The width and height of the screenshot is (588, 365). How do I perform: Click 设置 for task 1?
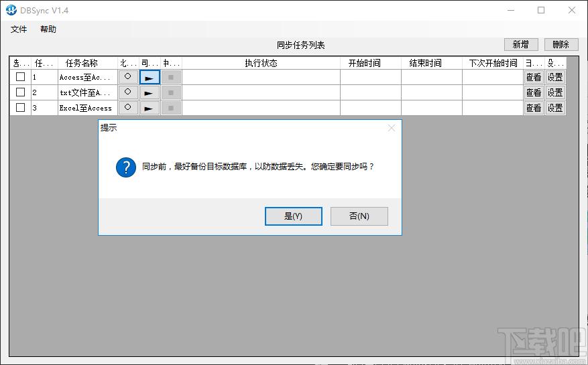[x=555, y=77]
